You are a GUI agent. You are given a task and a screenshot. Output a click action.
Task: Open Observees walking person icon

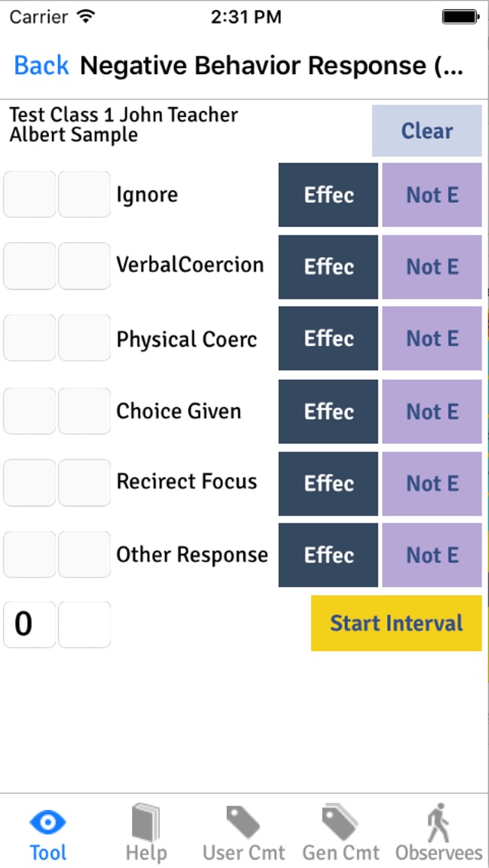439,822
